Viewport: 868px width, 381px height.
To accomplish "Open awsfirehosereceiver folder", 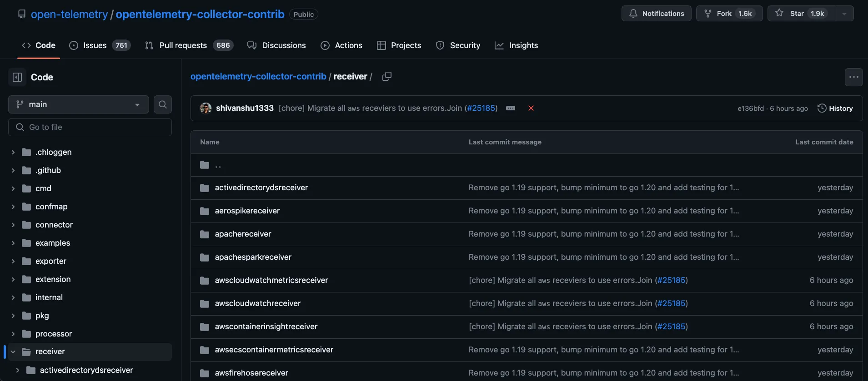I will coord(251,373).
